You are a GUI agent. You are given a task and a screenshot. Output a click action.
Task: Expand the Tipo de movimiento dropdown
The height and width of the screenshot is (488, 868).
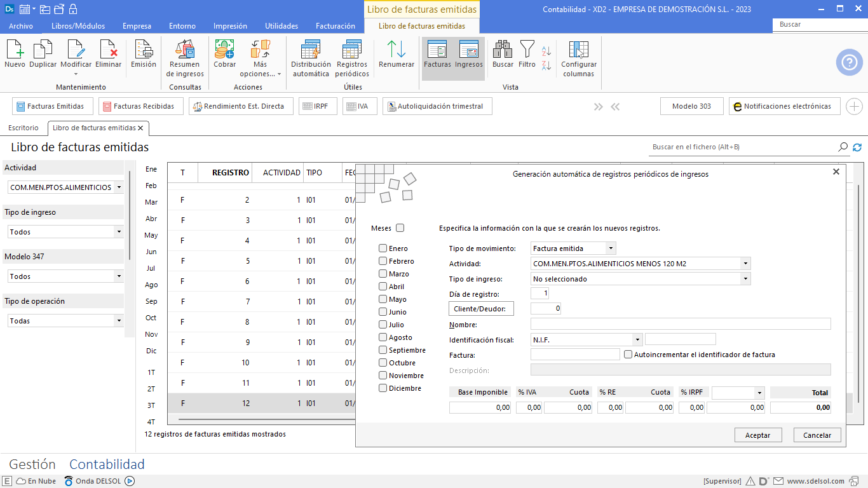(611, 248)
